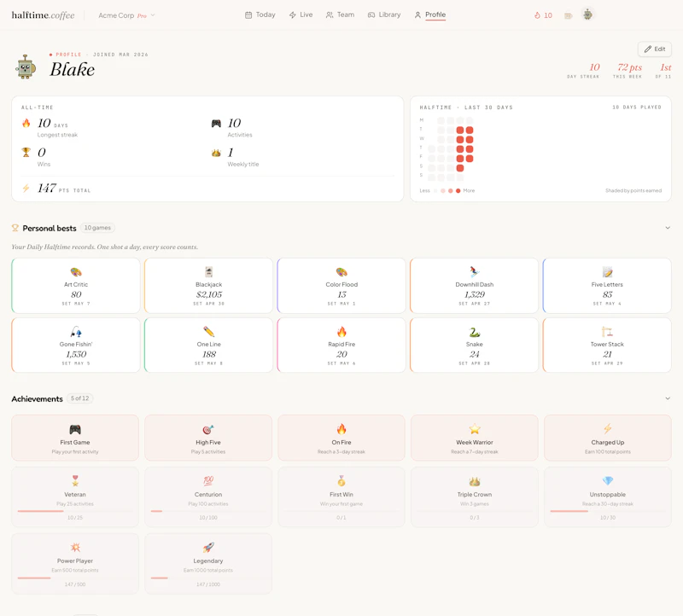Click the '147 PTS TOTAL' value
The image size is (683, 616).
pos(64,188)
